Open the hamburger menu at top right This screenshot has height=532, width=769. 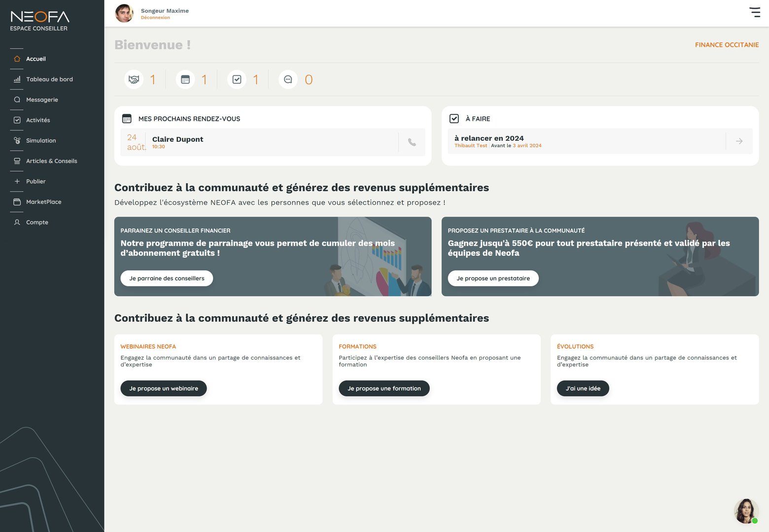coord(755,12)
